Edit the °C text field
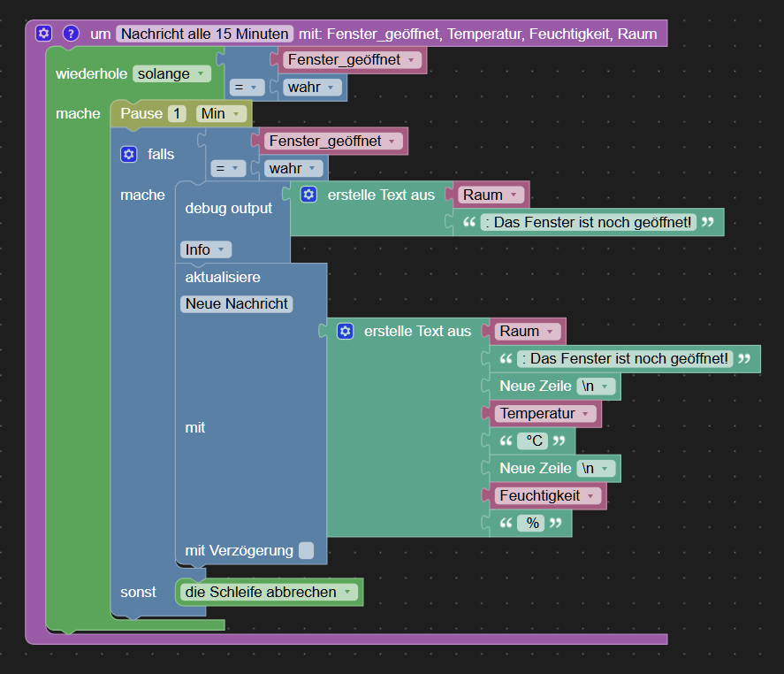Screen dimensions: 784x674 click(x=533, y=440)
